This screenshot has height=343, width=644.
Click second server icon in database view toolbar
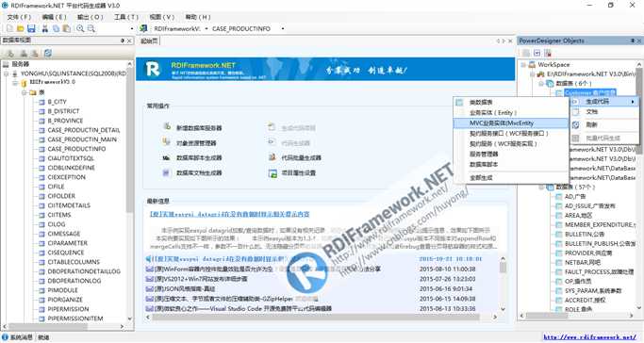tap(24, 54)
